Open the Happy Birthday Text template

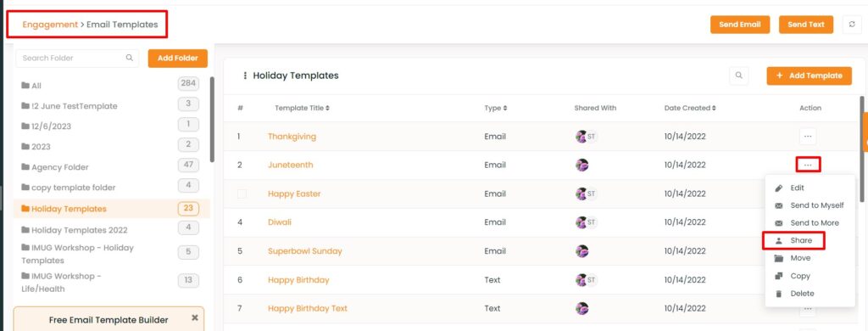tap(307, 308)
